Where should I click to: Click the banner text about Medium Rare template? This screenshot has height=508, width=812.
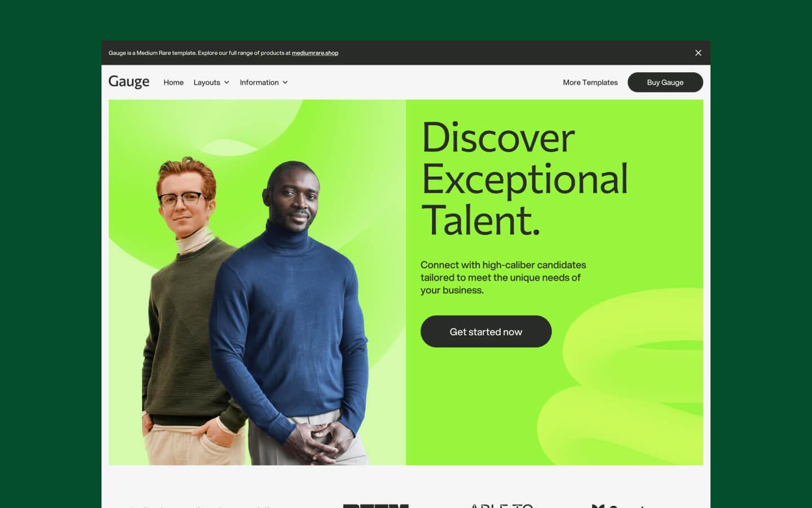[x=200, y=53]
